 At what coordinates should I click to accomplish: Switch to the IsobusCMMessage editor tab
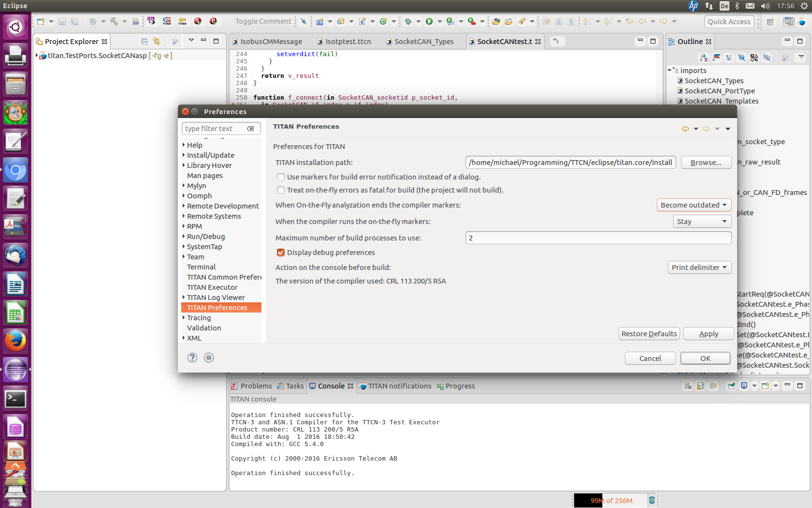click(267, 42)
